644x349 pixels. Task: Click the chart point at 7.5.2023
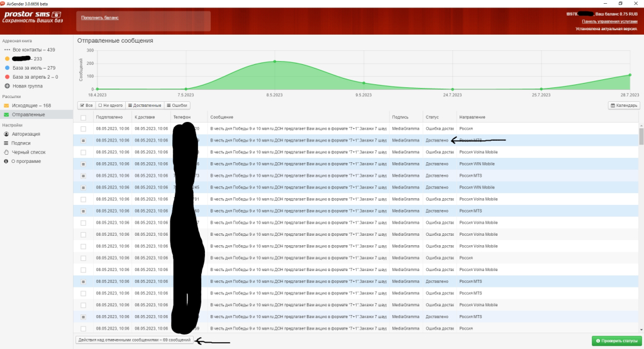coord(186,89)
